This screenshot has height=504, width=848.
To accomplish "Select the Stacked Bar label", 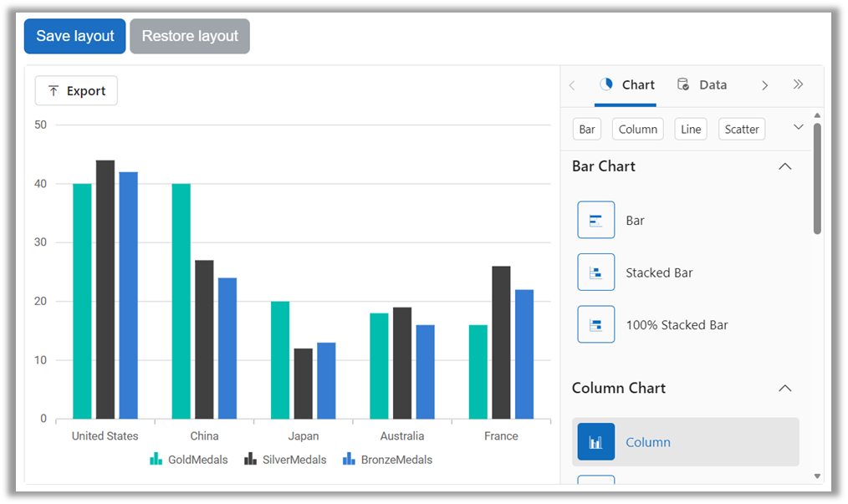I will point(659,272).
